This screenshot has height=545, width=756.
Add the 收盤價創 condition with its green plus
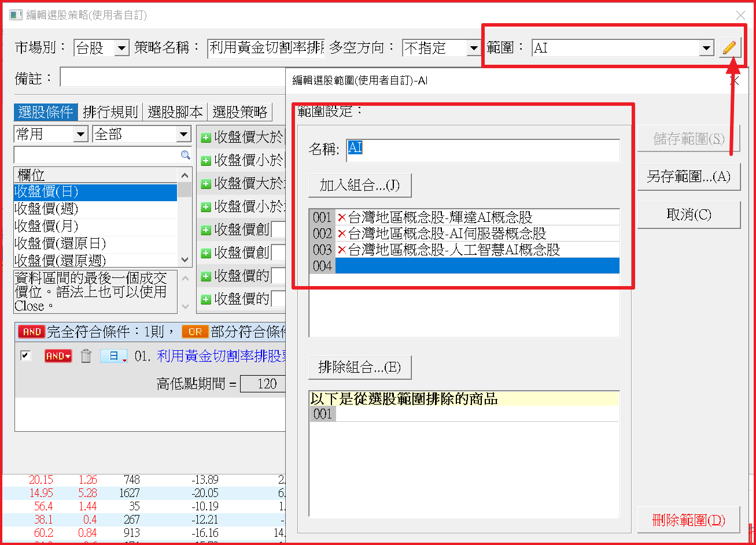[x=205, y=230]
